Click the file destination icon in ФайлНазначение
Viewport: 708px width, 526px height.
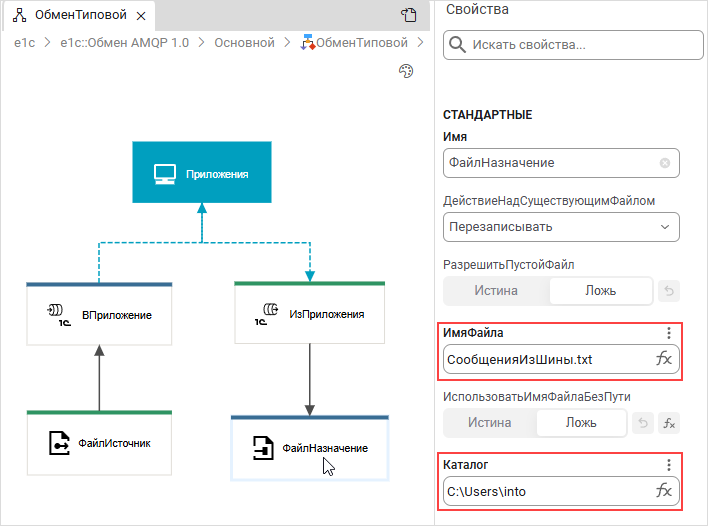tap(263, 448)
